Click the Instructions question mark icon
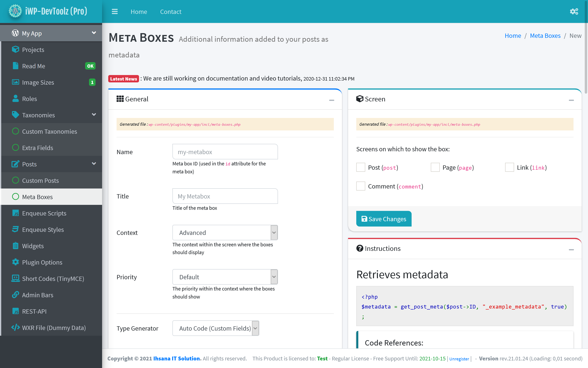The height and width of the screenshot is (368, 588). coord(360,248)
